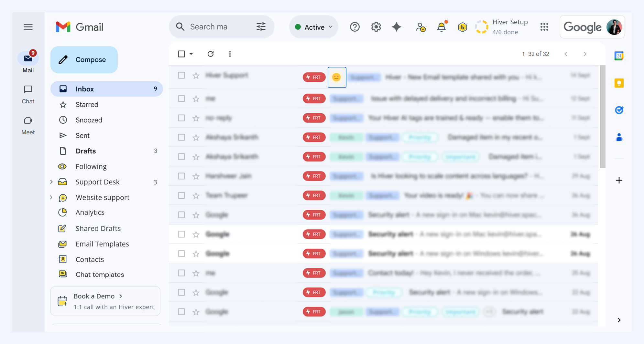Star the Team Trupeer email
Image resolution: width=644 pixels, height=344 pixels.
click(x=196, y=196)
